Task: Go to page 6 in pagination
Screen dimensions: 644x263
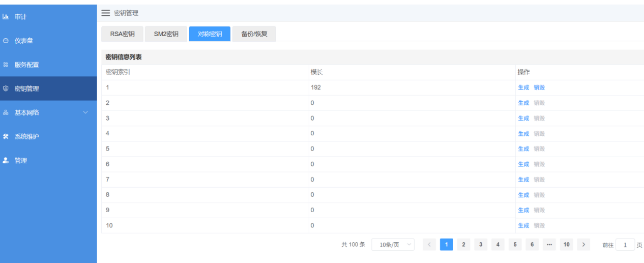Action: (532, 245)
